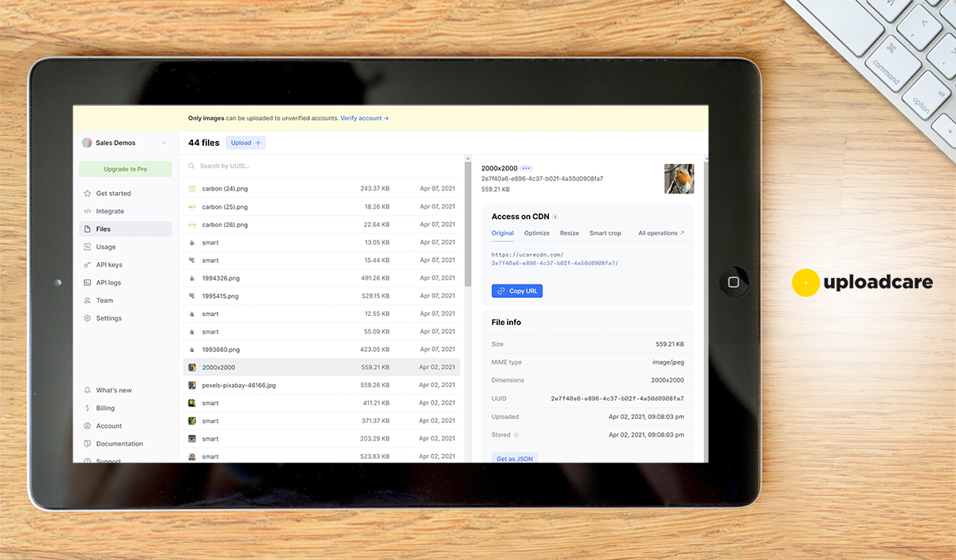Image resolution: width=956 pixels, height=560 pixels.
Task: Click the star icon beside Get started
Action: point(88,194)
